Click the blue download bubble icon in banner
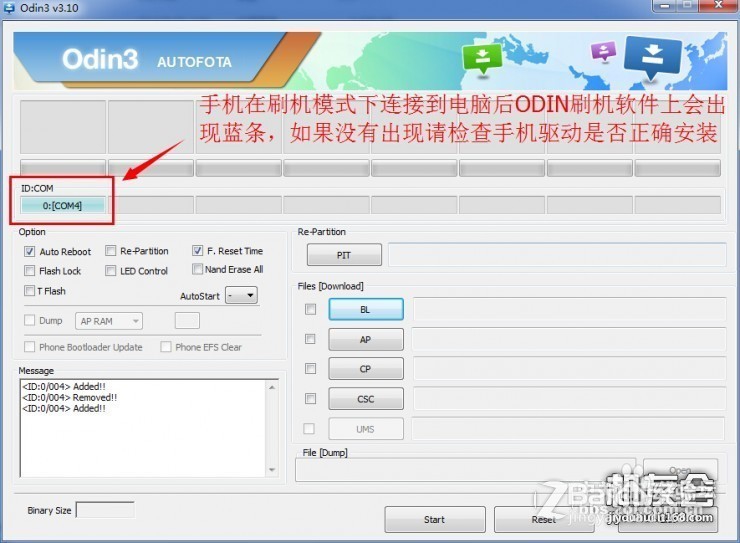 click(653, 58)
